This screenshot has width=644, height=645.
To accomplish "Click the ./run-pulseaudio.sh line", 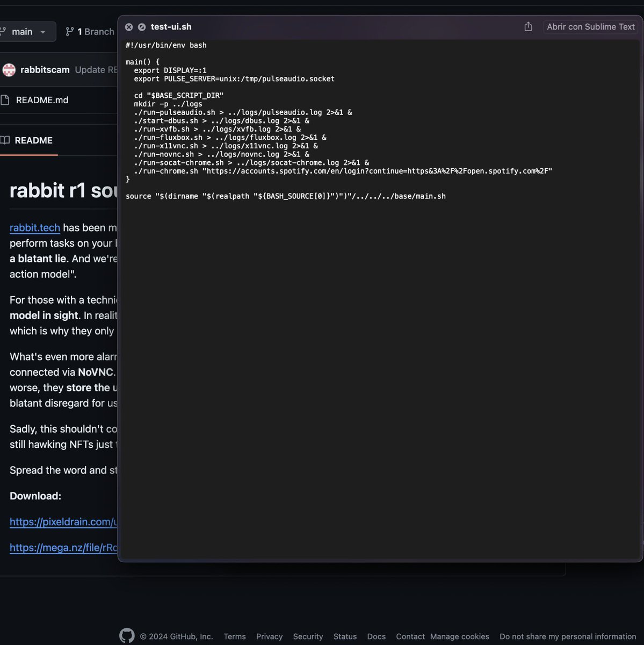I will pyautogui.click(x=243, y=112).
